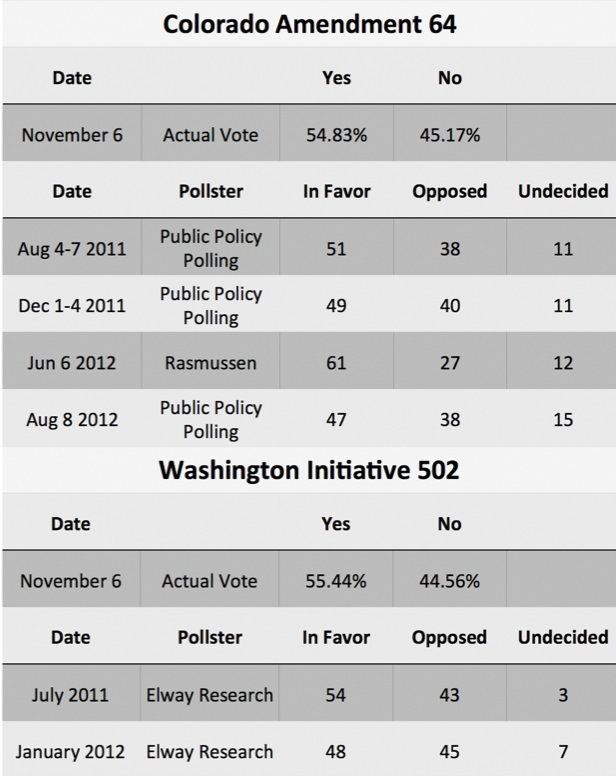Click the 7 Undecided value
Image resolution: width=616 pixels, height=776 pixels.
(563, 752)
